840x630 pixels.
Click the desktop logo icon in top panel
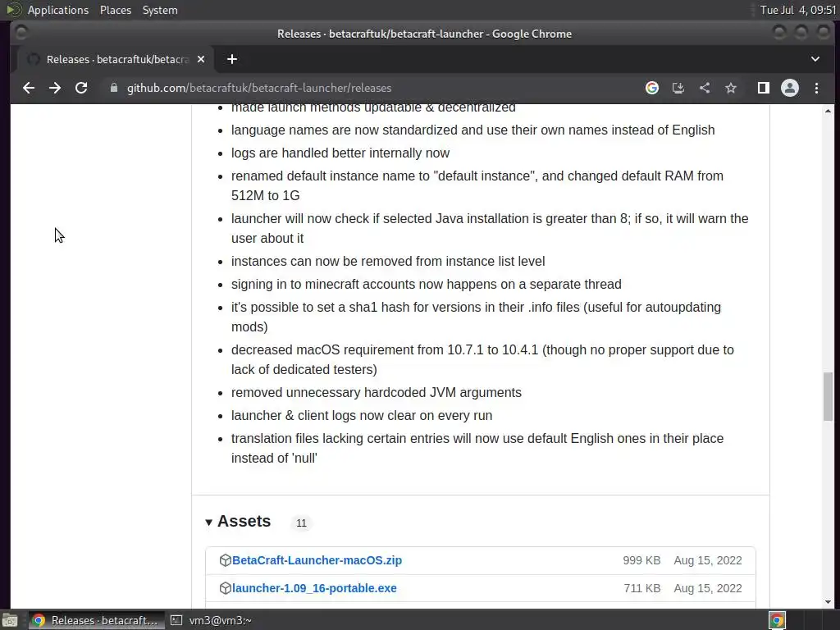[13, 10]
